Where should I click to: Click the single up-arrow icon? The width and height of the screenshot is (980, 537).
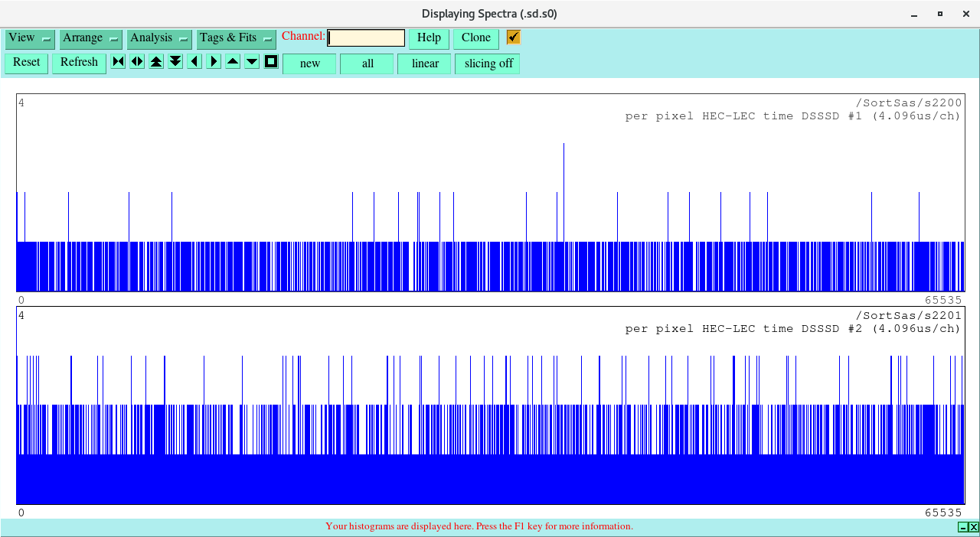point(233,62)
